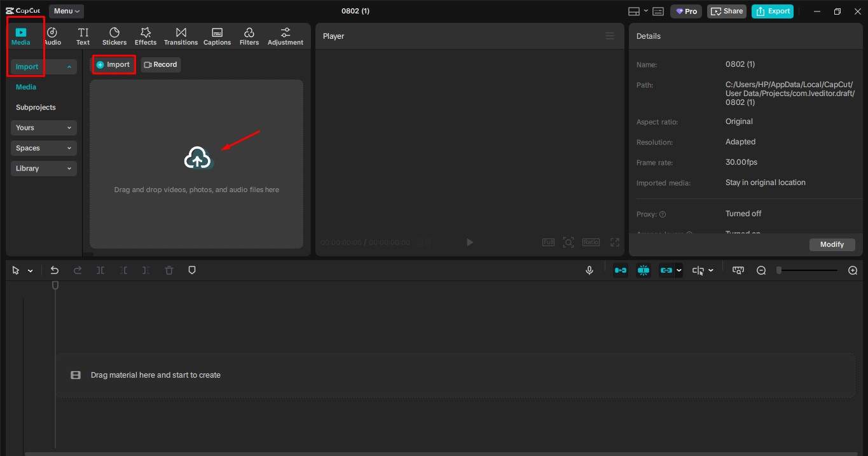Image resolution: width=868 pixels, height=456 pixels.
Task: Click the Full preview quality button
Action: point(548,242)
